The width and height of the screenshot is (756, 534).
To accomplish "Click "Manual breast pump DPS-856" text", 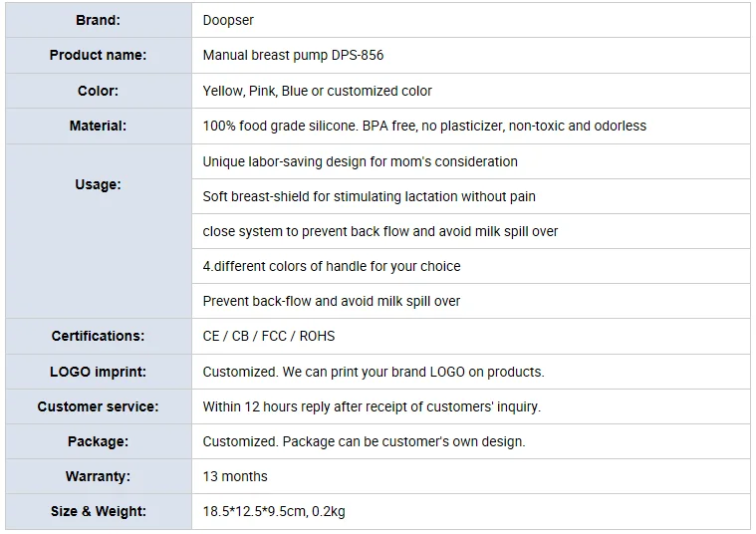I will point(293,55).
